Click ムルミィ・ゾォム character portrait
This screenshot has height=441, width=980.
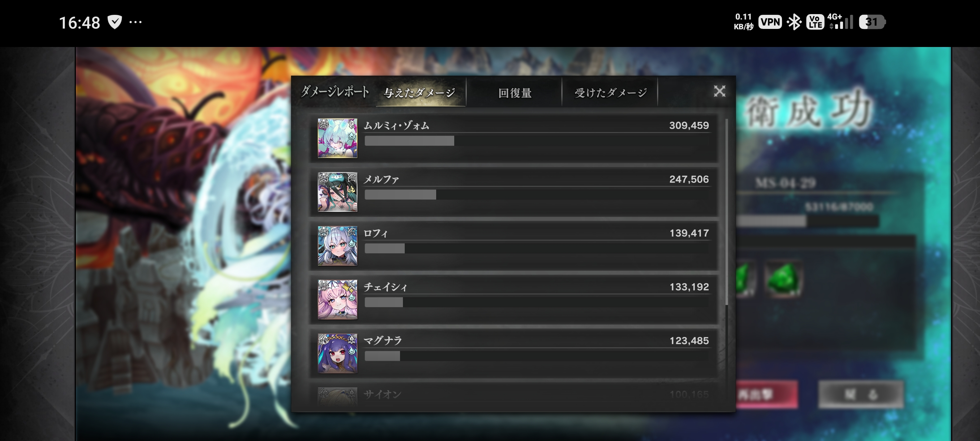coord(338,138)
